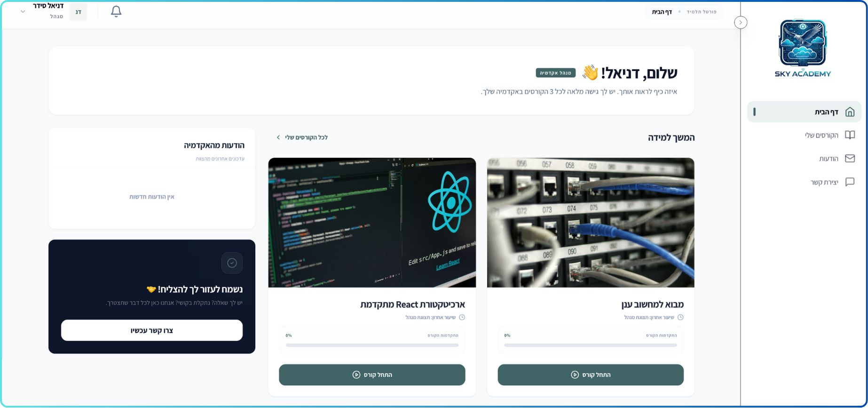
Task: Click the user avatar initials badge
Action: click(78, 12)
